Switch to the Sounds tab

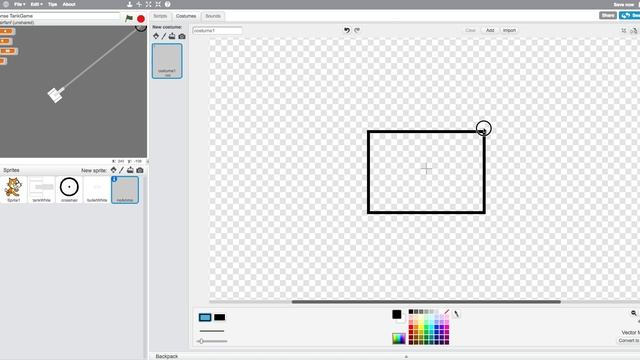(x=213, y=16)
